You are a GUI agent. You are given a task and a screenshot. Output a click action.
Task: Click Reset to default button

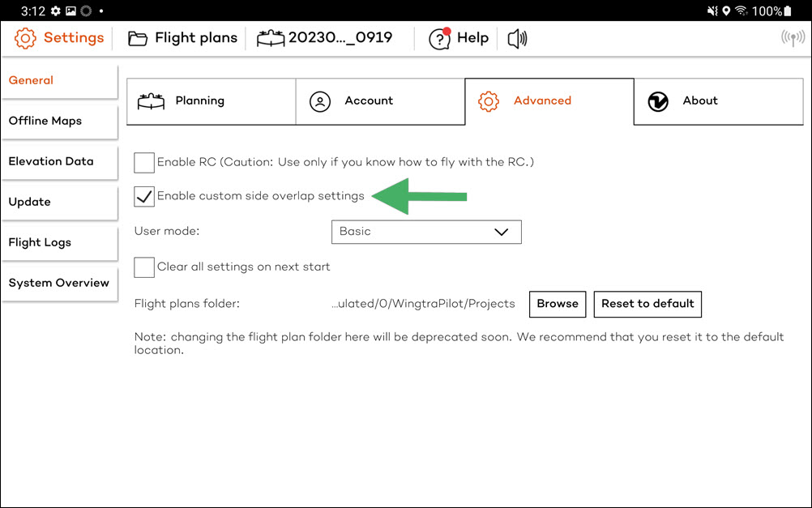tap(647, 304)
